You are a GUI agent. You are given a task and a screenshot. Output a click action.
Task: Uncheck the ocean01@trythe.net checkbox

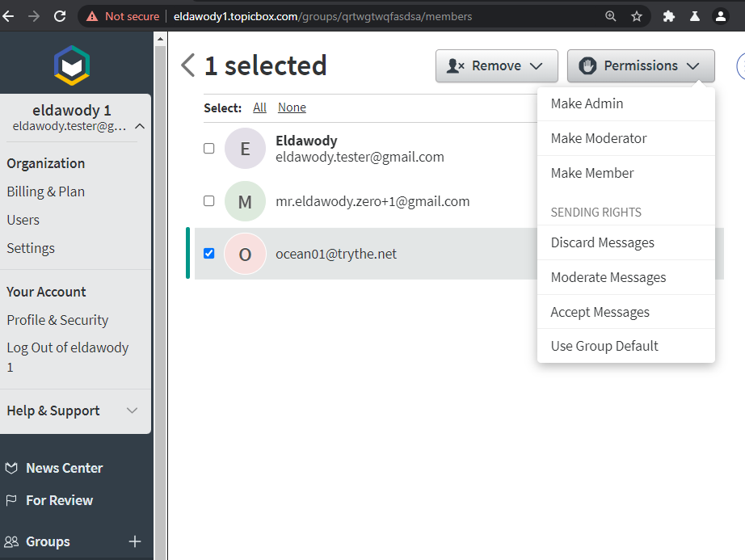coord(209,253)
